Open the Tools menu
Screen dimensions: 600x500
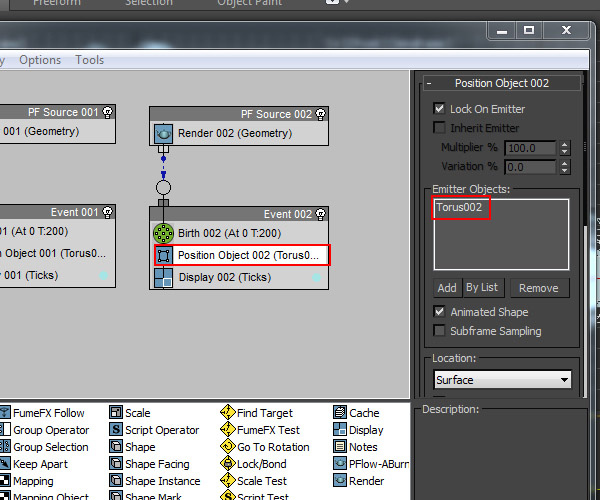click(x=90, y=60)
